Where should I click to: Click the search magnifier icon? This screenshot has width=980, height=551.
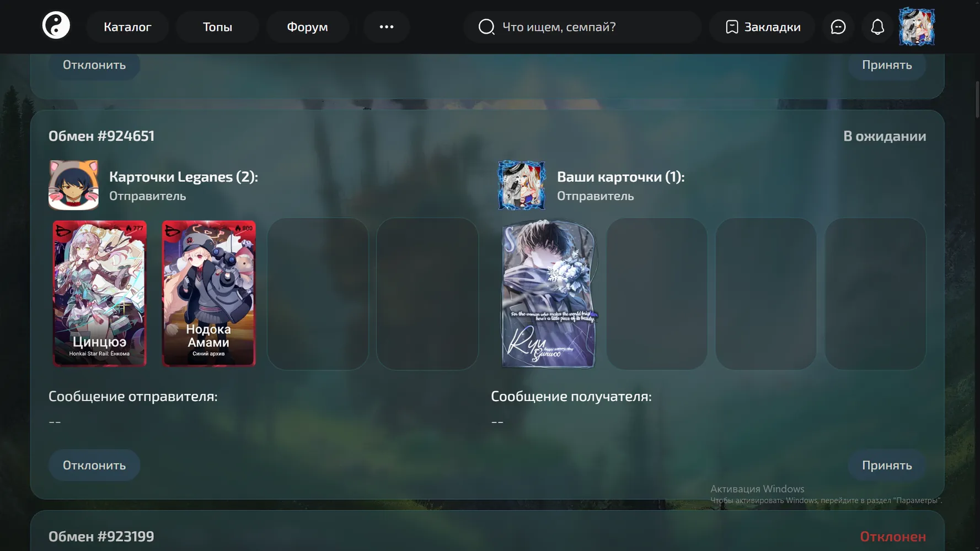coord(486,26)
